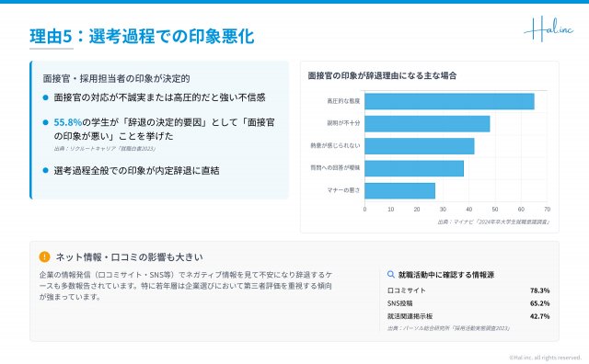Image resolution: width=589 pixels, height=364 pixels.
Task: Click source note 'パーソル総合研究所'
Action: click(x=448, y=328)
